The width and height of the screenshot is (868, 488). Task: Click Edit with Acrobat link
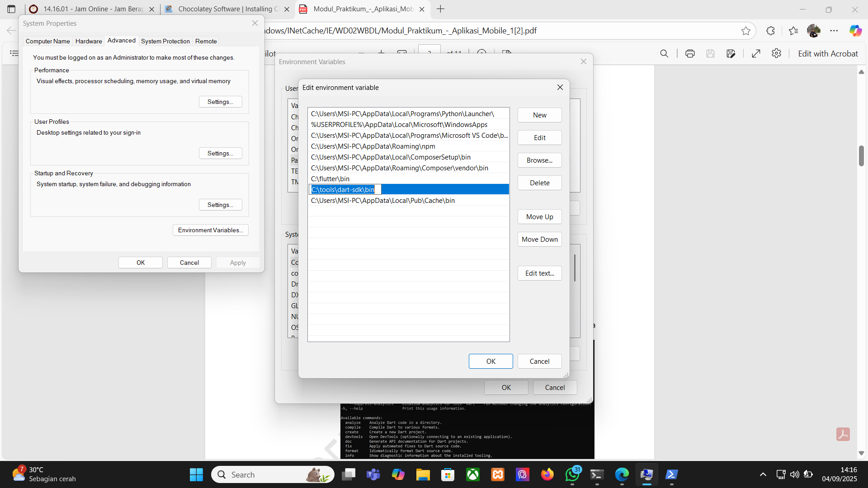(x=828, y=54)
